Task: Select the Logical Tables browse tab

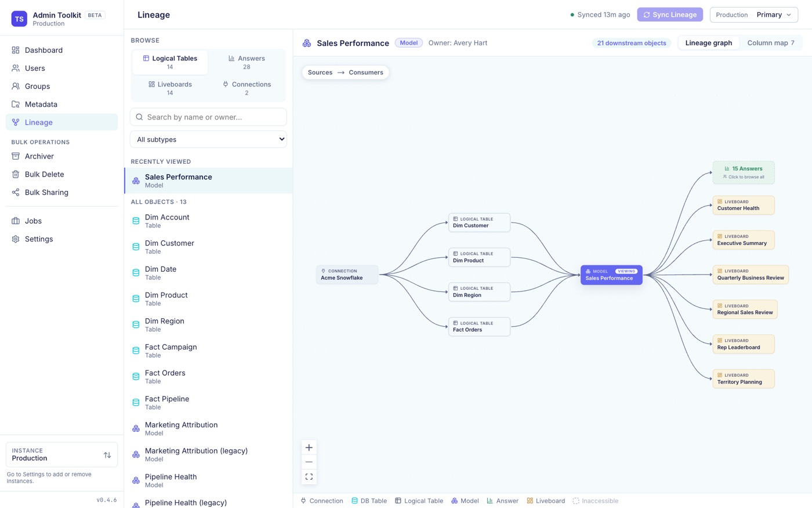Action: (170, 62)
